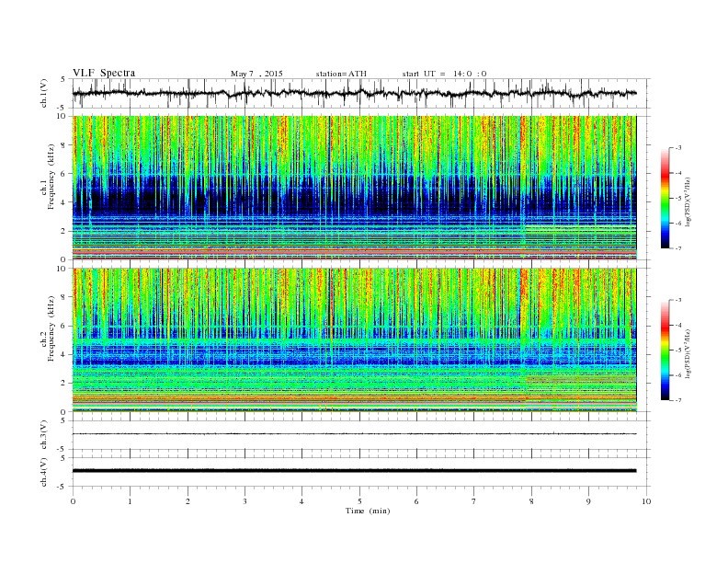Screen dimensions: 728x563
Task: Select the date text "May 7 , 2015"
Action: coord(256,74)
